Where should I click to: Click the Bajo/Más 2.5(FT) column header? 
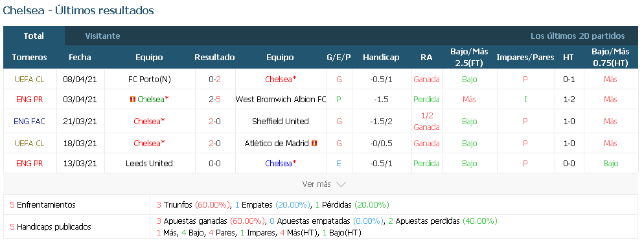pos(469,58)
